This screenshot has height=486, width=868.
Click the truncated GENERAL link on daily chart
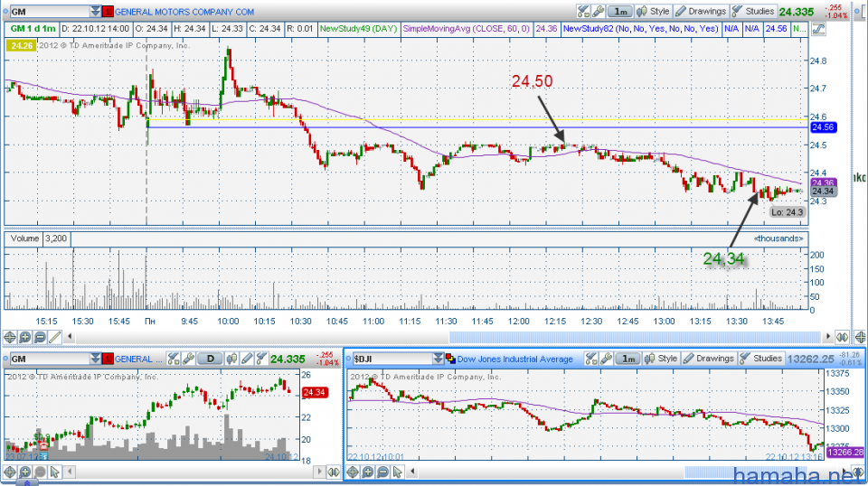[x=138, y=360]
